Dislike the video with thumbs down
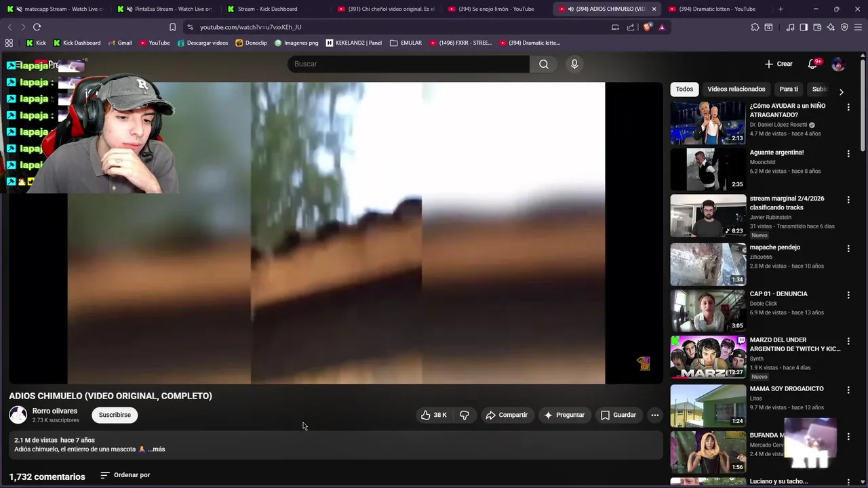Viewport: 868px width, 488px height. (465, 415)
